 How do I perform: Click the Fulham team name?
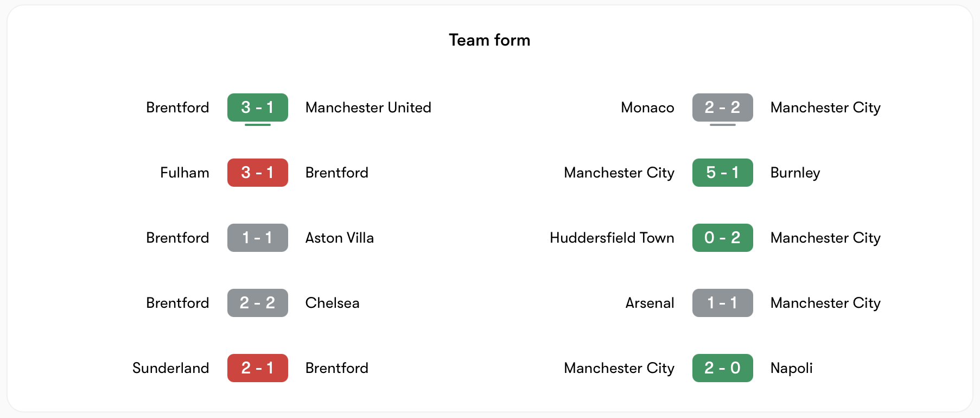(184, 173)
